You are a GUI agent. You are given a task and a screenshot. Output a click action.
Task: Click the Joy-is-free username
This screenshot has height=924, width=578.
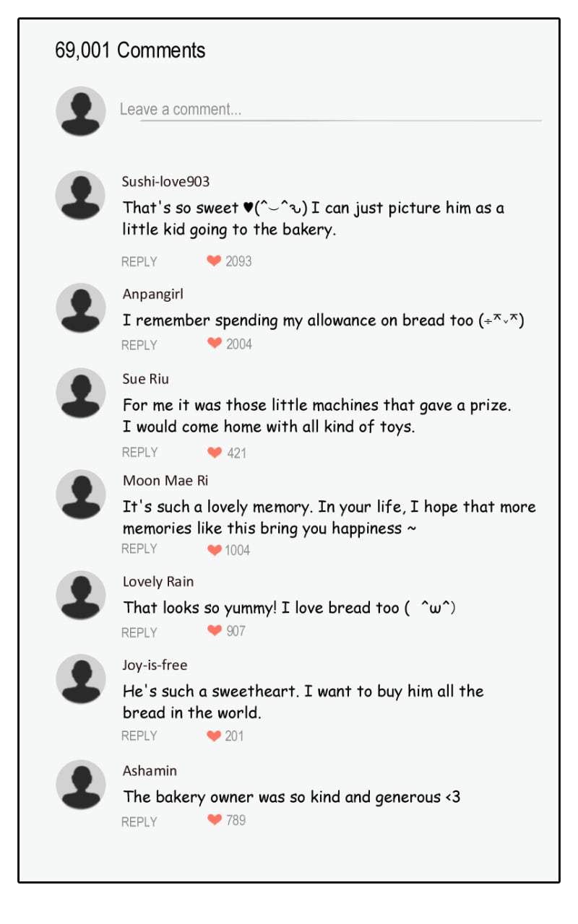(x=155, y=665)
